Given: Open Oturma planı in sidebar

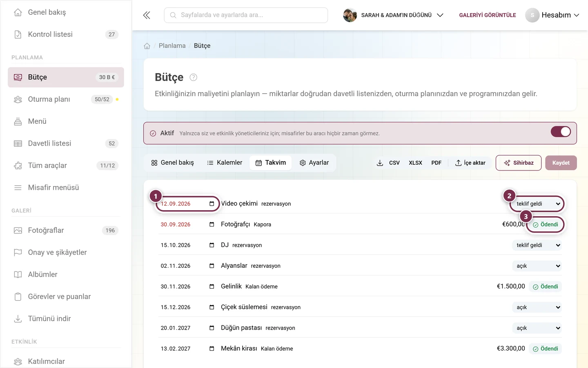Looking at the screenshot, I should point(66,99).
